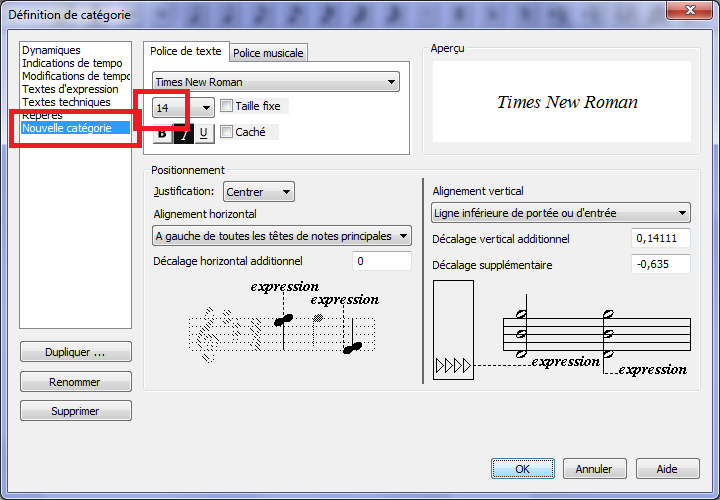This screenshot has height=500, width=720.
Task: Open the Justification Centrer dropdown
Action: [x=258, y=191]
